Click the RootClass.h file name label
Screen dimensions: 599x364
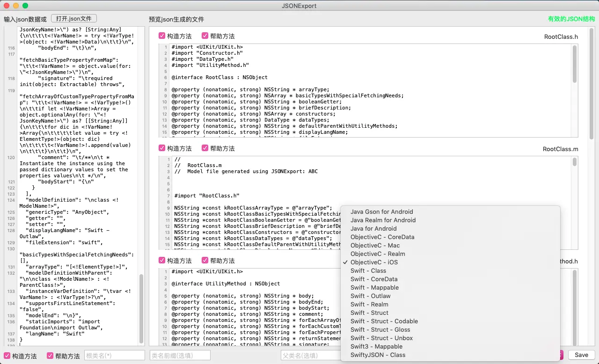[561, 36]
